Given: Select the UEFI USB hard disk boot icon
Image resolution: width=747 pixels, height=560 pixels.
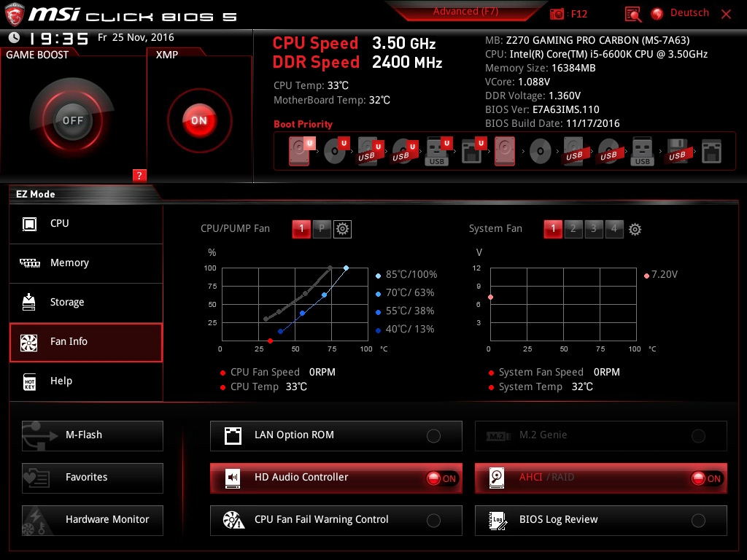Looking at the screenshot, I should point(370,151).
